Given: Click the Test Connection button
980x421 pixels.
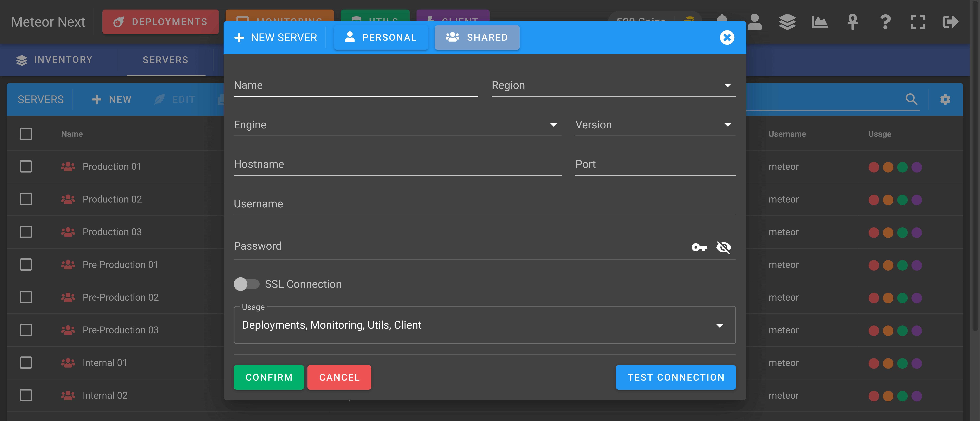Looking at the screenshot, I should coord(676,377).
